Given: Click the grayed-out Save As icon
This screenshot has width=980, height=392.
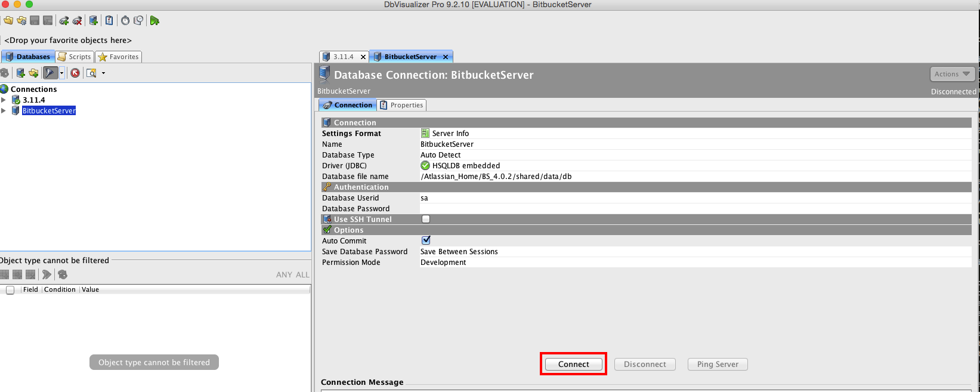Looking at the screenshot, I should tap(48, 21).
